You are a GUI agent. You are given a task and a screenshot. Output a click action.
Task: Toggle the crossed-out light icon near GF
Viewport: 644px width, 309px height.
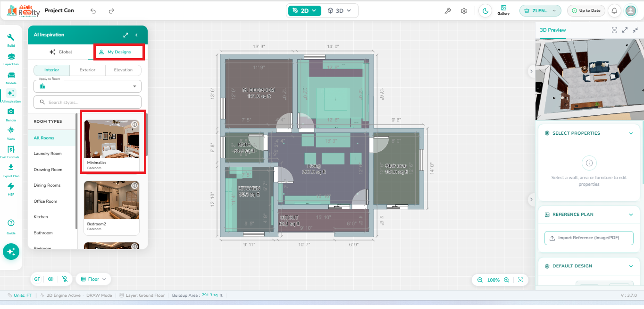(64, 279)
